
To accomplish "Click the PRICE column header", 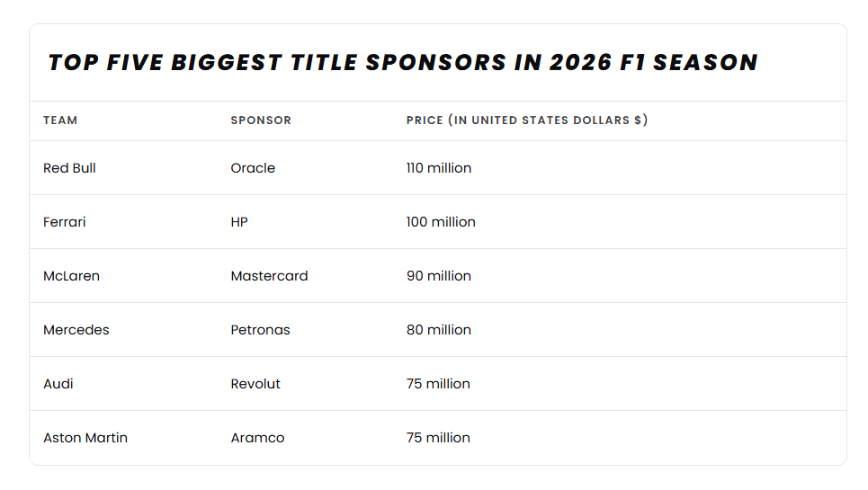I will (x=527, y=120).
